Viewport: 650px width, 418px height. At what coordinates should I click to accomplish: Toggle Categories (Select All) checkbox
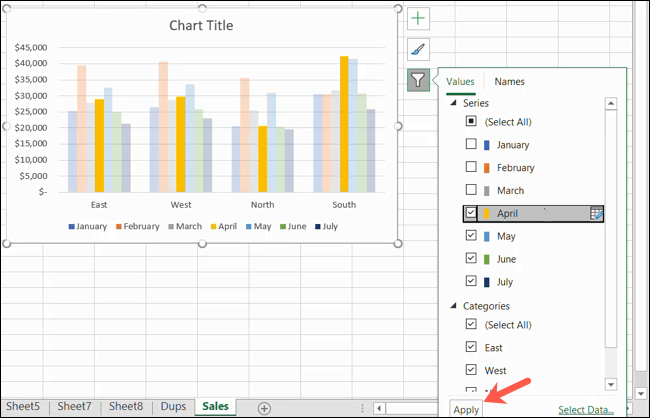pyautogui.click(x=471, y=324)
